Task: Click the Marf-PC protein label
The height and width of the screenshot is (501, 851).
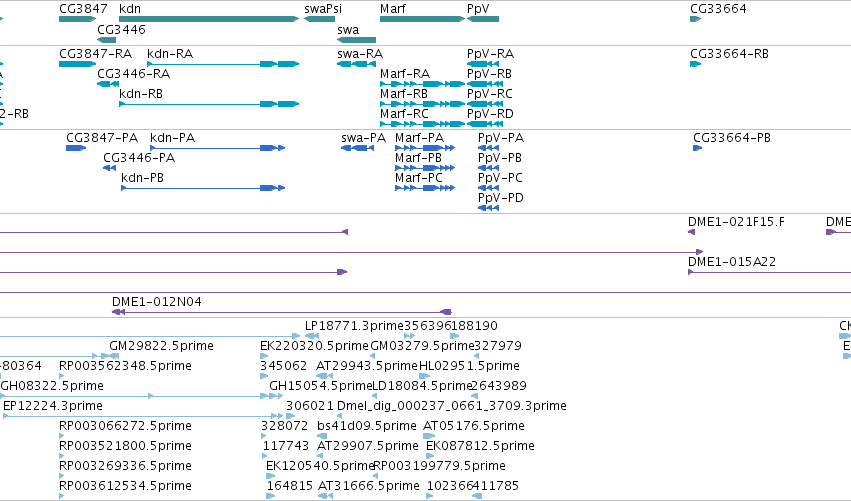Action: pyautogui.click(x=419, y=178)
